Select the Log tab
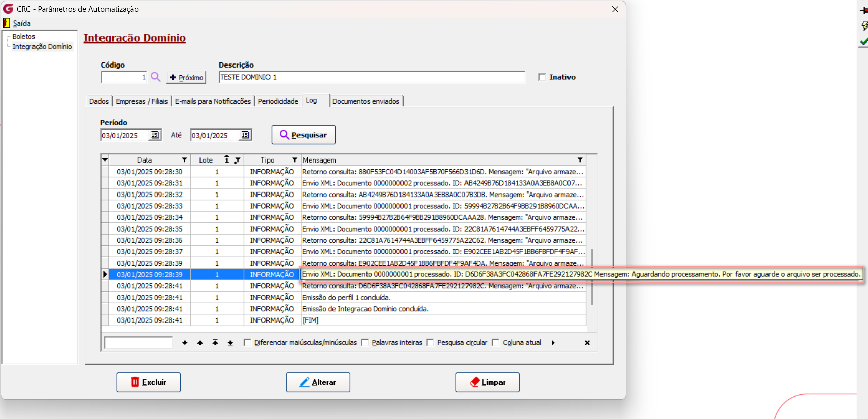This screenshot has width=868, height=419. coord(316,101)
